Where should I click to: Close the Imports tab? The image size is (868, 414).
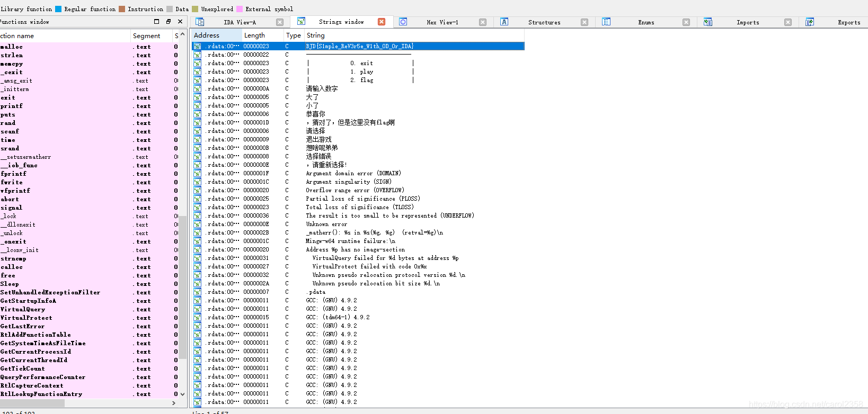pos(788,22)
